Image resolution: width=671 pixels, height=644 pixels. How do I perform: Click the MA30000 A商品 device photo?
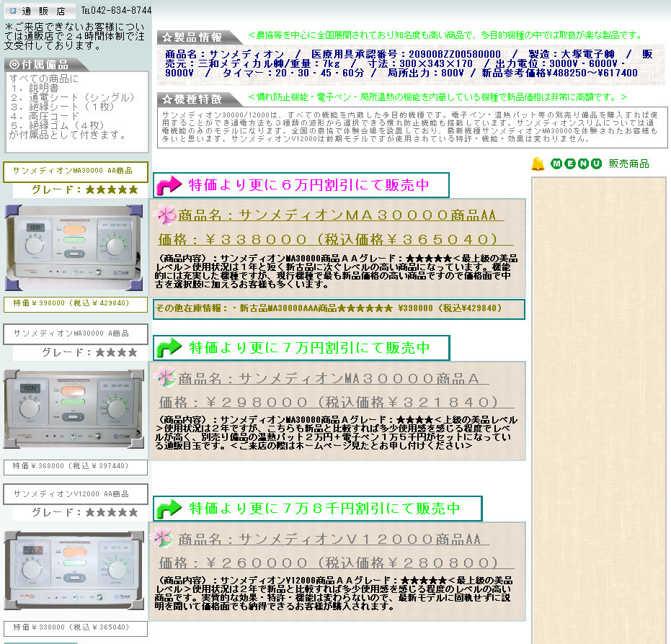[74, 409]
